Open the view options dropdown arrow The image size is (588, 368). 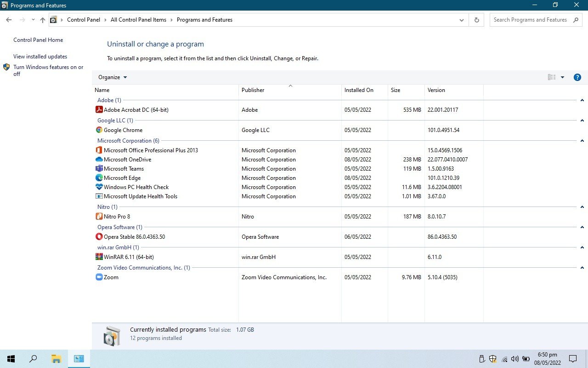(562, 77)
